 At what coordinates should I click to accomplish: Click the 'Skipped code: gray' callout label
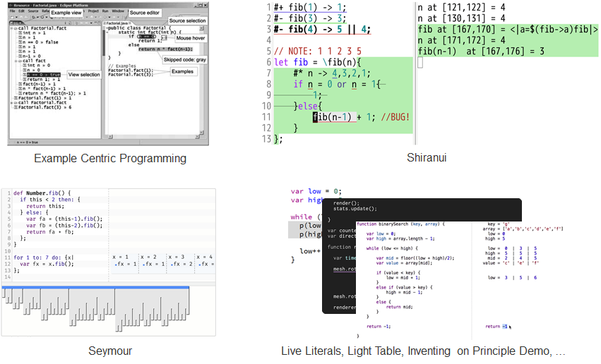185,60
